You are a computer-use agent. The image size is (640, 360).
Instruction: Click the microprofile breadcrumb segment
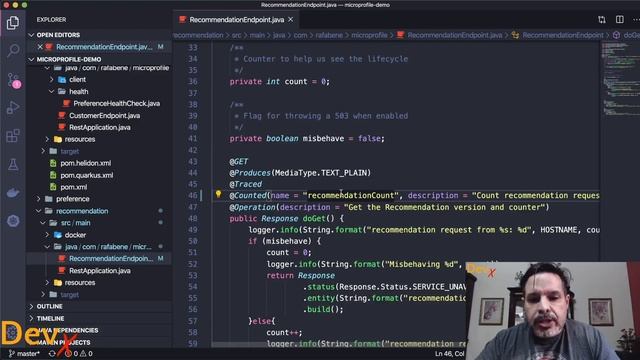click(369, 35)
